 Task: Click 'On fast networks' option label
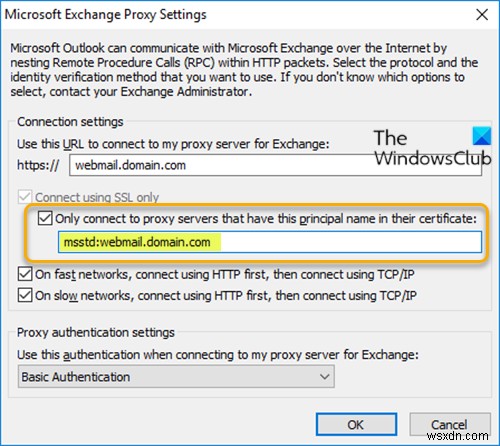(225, 274)
